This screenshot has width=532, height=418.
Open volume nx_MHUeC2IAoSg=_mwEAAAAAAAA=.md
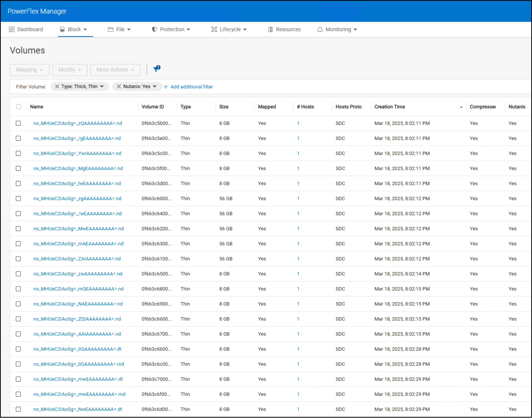pos(79,394)
